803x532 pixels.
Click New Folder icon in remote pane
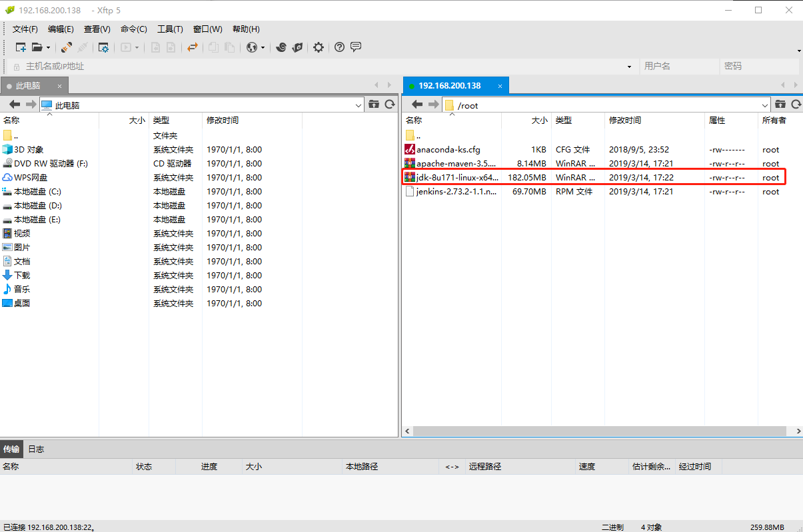(780, 105)
